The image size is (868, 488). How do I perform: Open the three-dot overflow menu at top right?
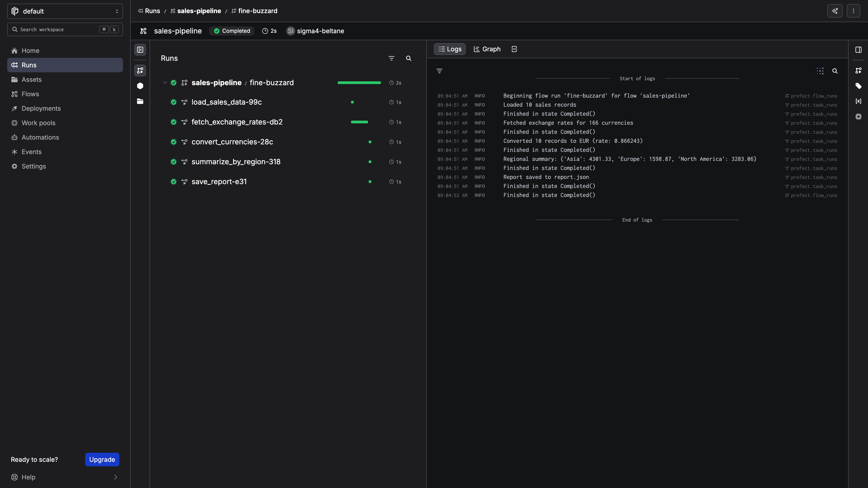point(854,11)
